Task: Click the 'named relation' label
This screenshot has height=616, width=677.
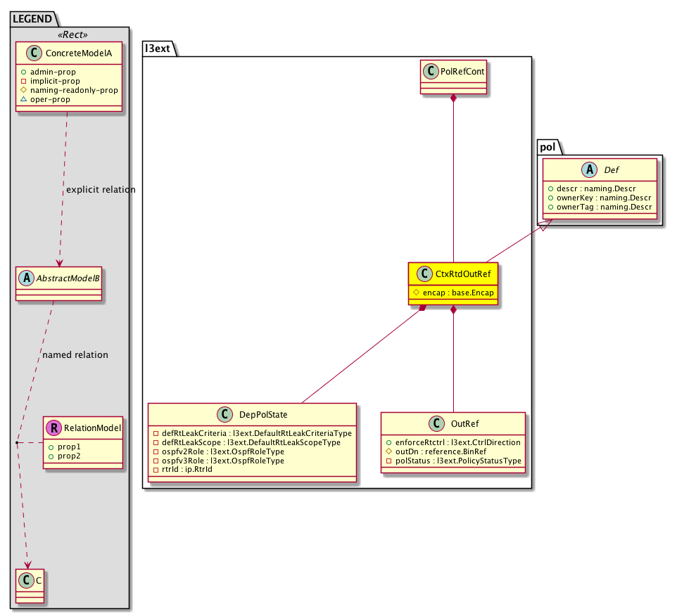Action: click(x=75, y=355)
